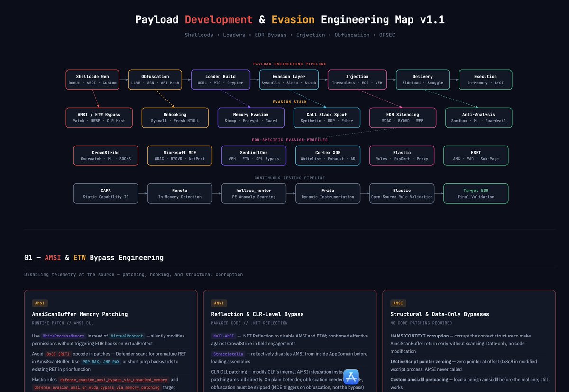The height and width of the screenshot is (392, 569).
Task: Select the Obfuscation pipeline node
Action: click(155, 80)
